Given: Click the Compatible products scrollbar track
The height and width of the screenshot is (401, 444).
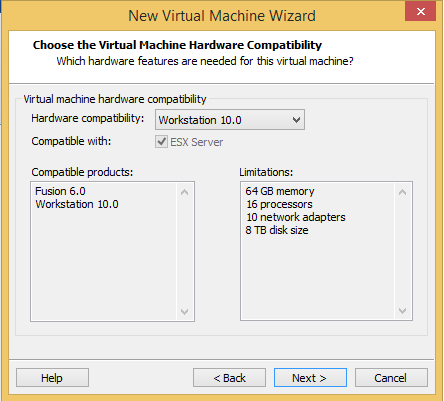Looking at the screenshot, I should coord(184,252).
